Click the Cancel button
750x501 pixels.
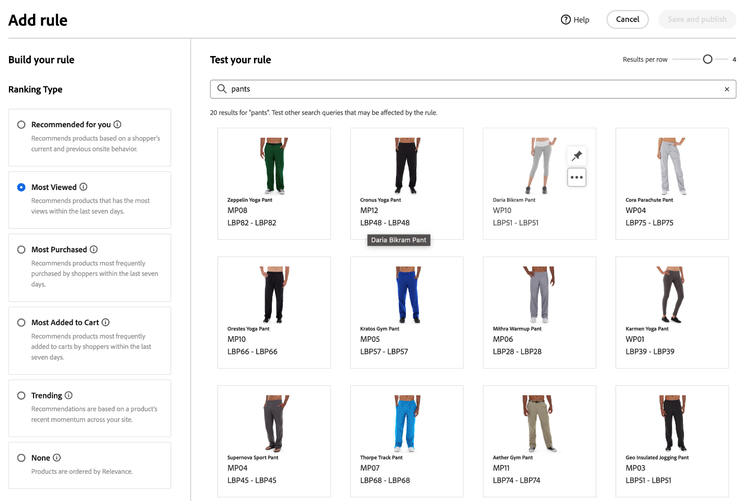(x=627, y=19)
